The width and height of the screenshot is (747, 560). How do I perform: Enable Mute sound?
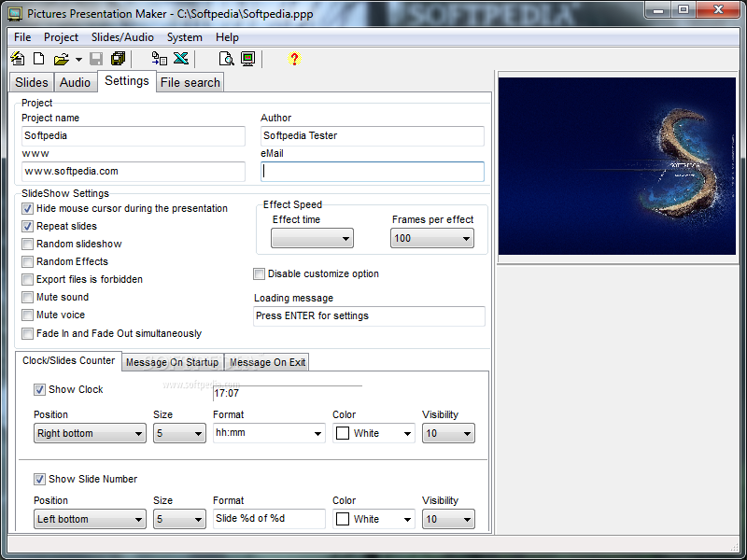click(28, 298)
